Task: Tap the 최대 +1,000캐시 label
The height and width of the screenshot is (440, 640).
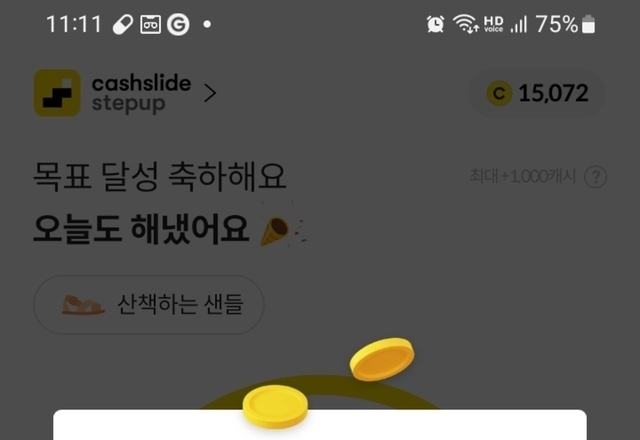Action: (522, 176)
